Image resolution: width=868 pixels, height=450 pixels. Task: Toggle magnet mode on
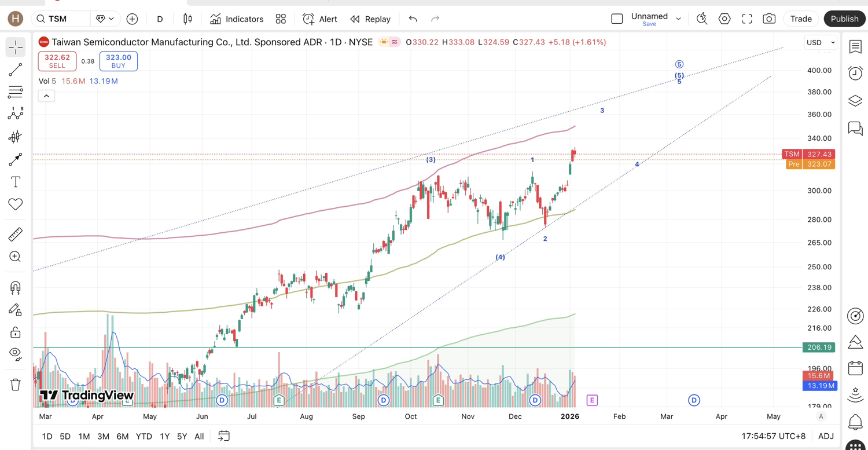click(x=16, y=287)
